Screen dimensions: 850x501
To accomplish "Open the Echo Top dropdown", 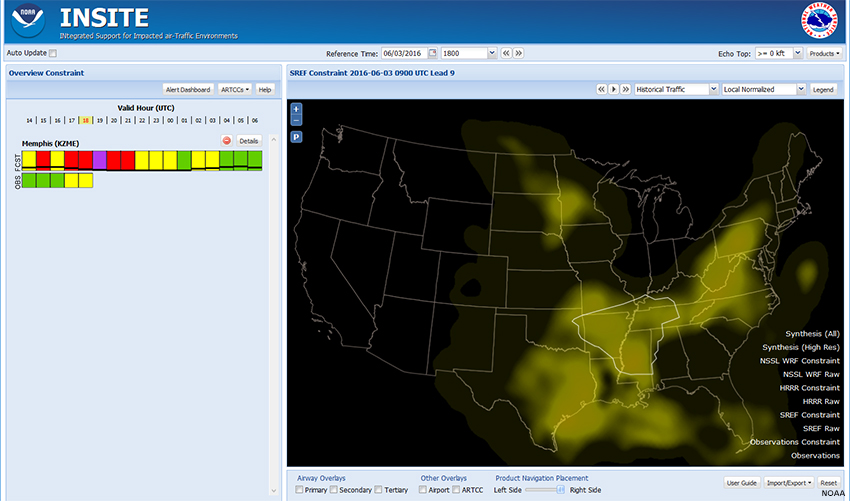I will coord(797,53).
